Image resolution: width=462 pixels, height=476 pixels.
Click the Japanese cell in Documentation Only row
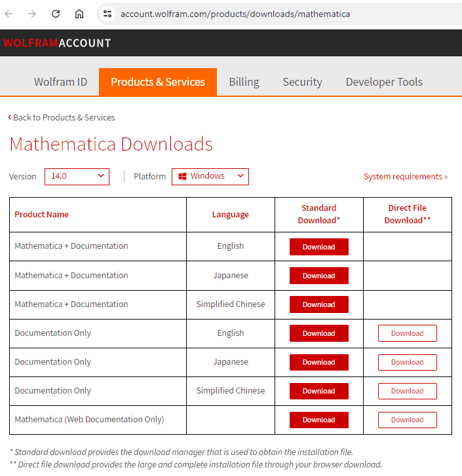click(x=231, y=362)
